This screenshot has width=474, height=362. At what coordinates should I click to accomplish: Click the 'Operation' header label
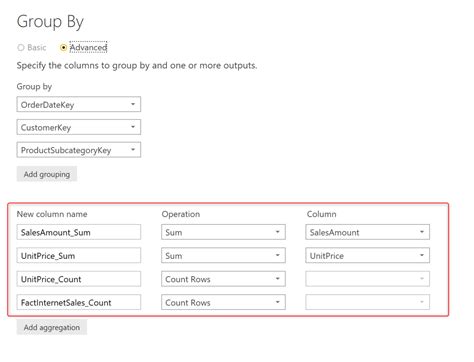[181, 214]
